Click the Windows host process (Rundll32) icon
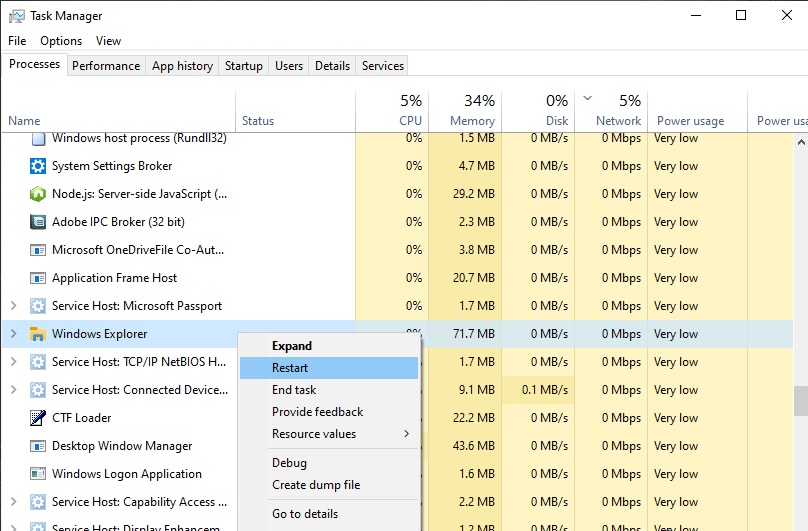808x531 pixels. (38, 138)
